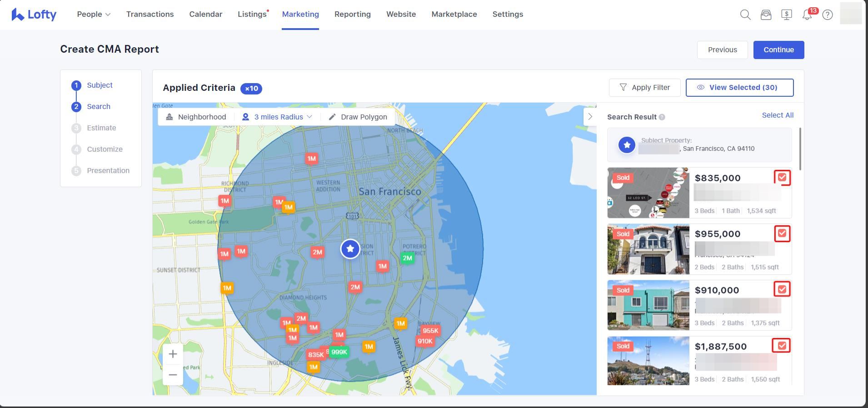
Task: Deselect the $1,887,500 listing checkbox
Action: 782,346
